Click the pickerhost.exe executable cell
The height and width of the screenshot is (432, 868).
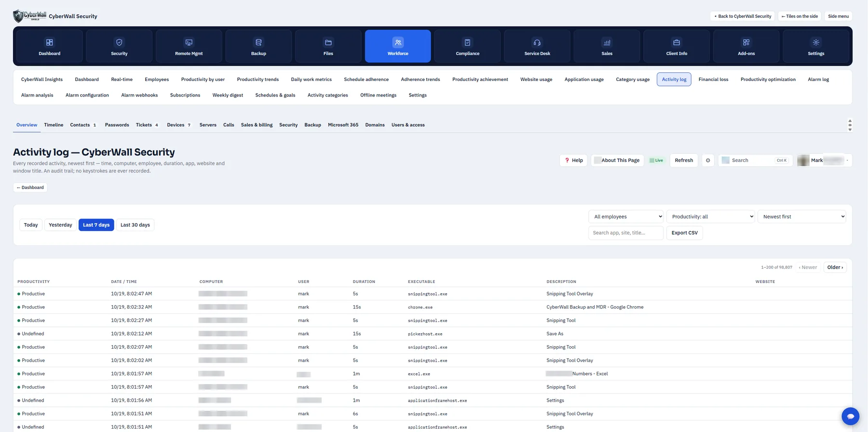pyautogui.click(x=425, y=334)
